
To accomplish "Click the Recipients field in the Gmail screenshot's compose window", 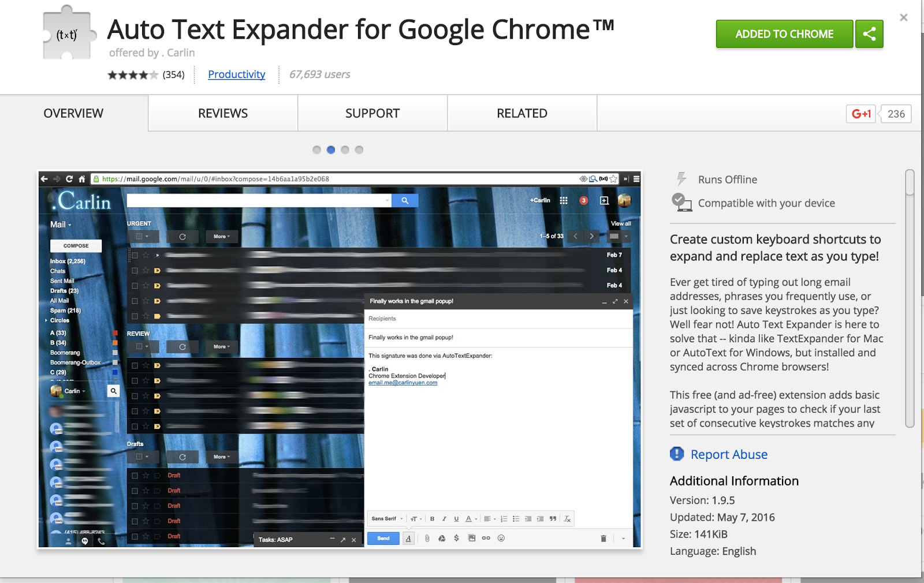I will point(499,319).
